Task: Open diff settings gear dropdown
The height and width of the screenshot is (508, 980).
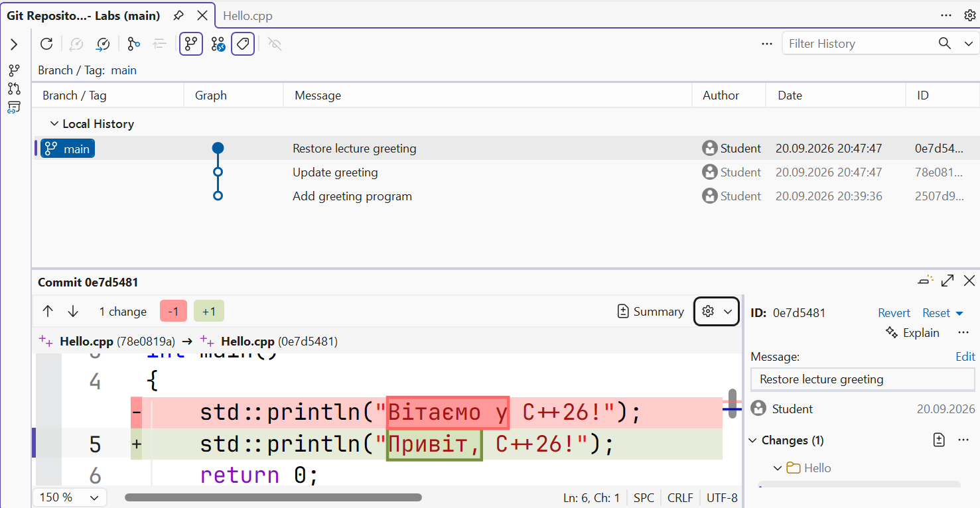Action: coord(717,311)
